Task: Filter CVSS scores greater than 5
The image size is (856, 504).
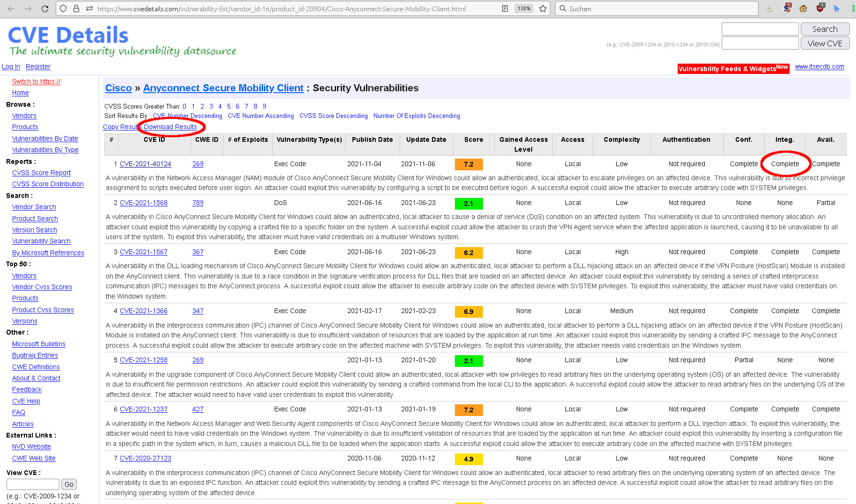Action: (x=229, y=106)
